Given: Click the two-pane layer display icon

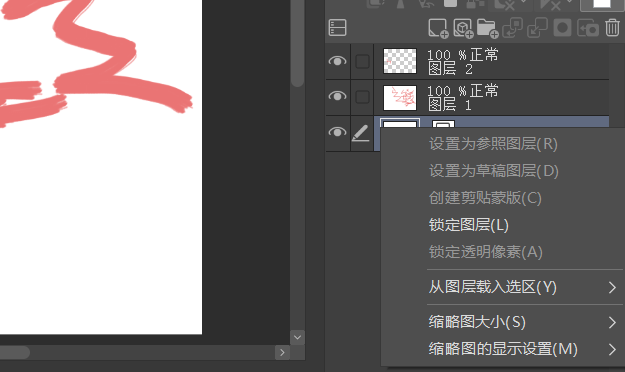Looking at the screenshot, I should (337, 28).
